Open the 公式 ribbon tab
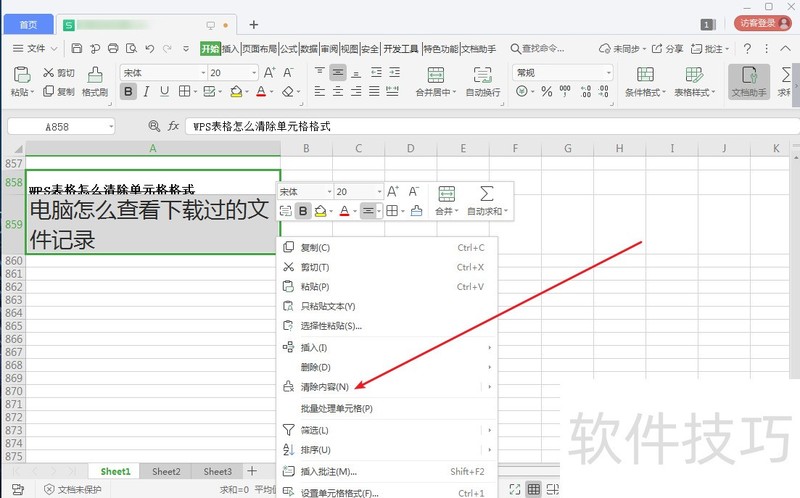Screen dimensions: 800x498 pyautogui.click(x=288, y=48)
